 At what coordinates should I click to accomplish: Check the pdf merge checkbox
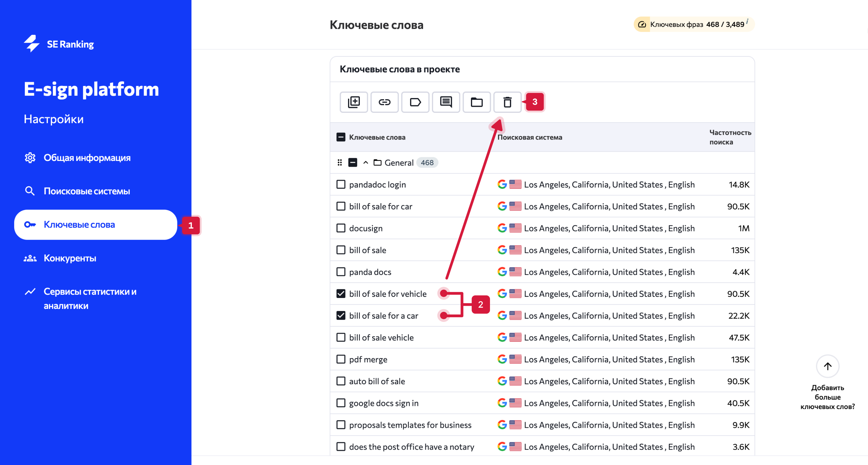pos(341,359)
